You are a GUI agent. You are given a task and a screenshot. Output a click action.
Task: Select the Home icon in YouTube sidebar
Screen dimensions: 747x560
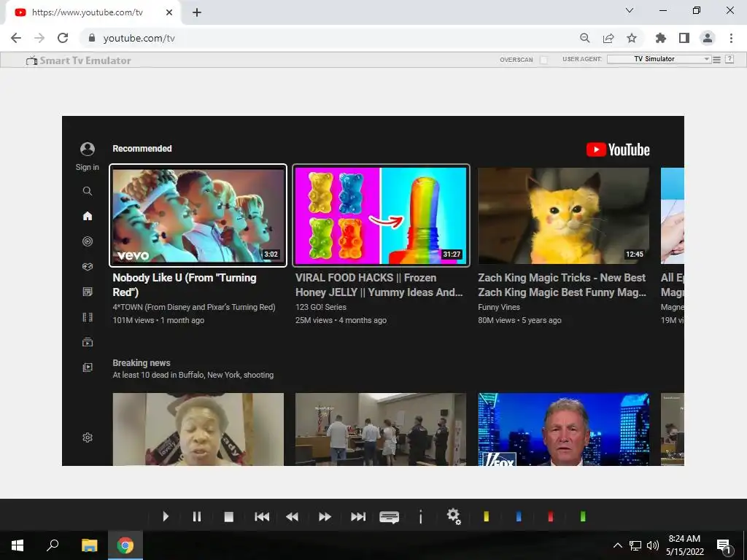pos(88,216)
